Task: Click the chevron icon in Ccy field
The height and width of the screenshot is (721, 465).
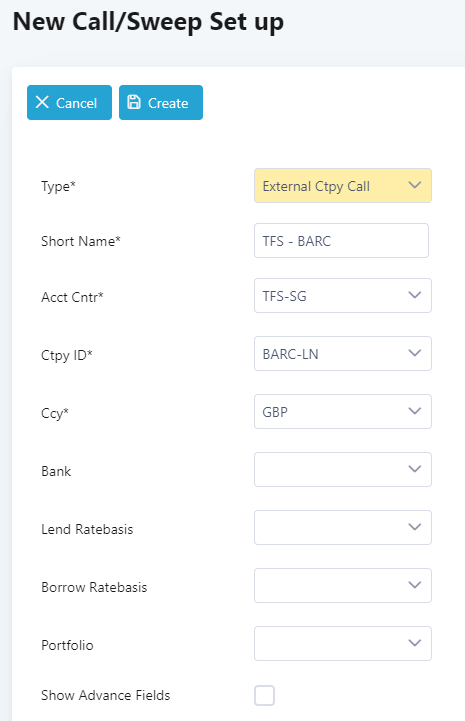Action: point(414,411)
